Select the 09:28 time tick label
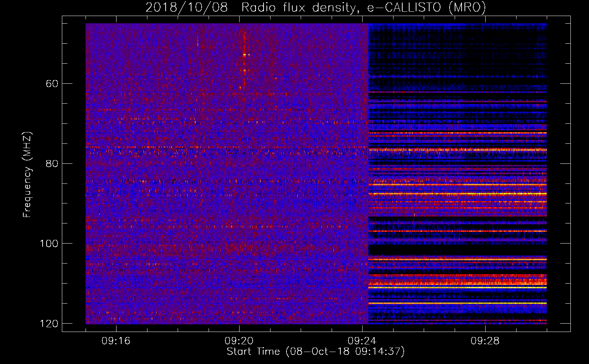 (485, 341)
